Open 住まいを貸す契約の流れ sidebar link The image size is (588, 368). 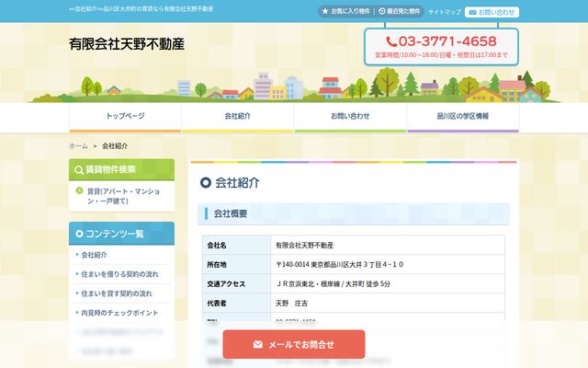point(117,293)
